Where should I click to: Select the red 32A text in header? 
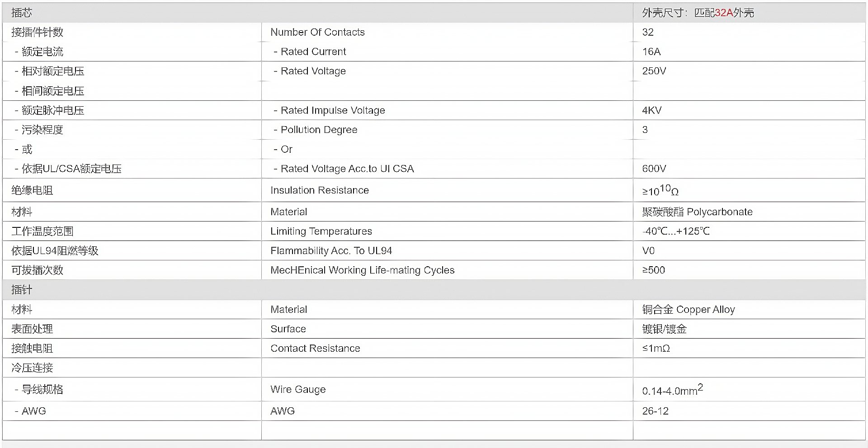click(723, 13)
